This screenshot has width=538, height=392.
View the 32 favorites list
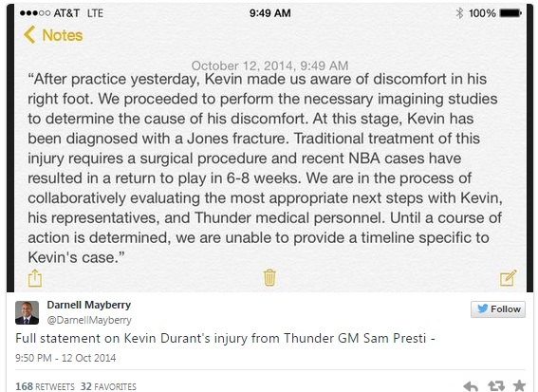tap(108, 386)
